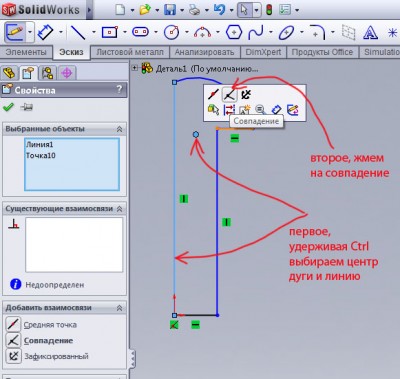
Task: Select the Straight Slot tool
Action: coord(140,32)
